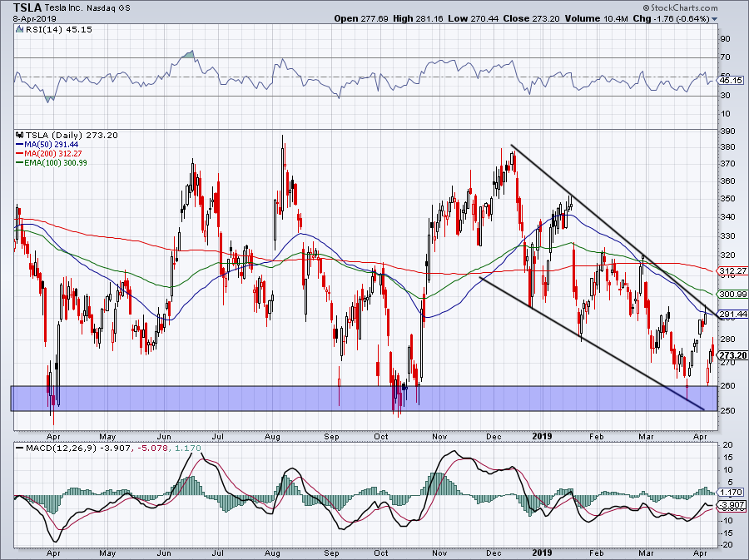
Task: Click the 390 label on price axis
Action: click(727, 131)
